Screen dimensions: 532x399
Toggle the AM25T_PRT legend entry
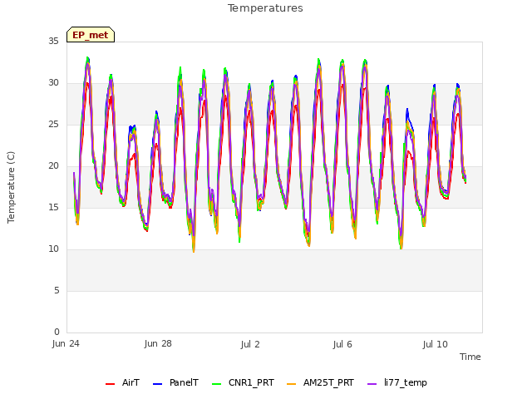[x=320, y=383]
